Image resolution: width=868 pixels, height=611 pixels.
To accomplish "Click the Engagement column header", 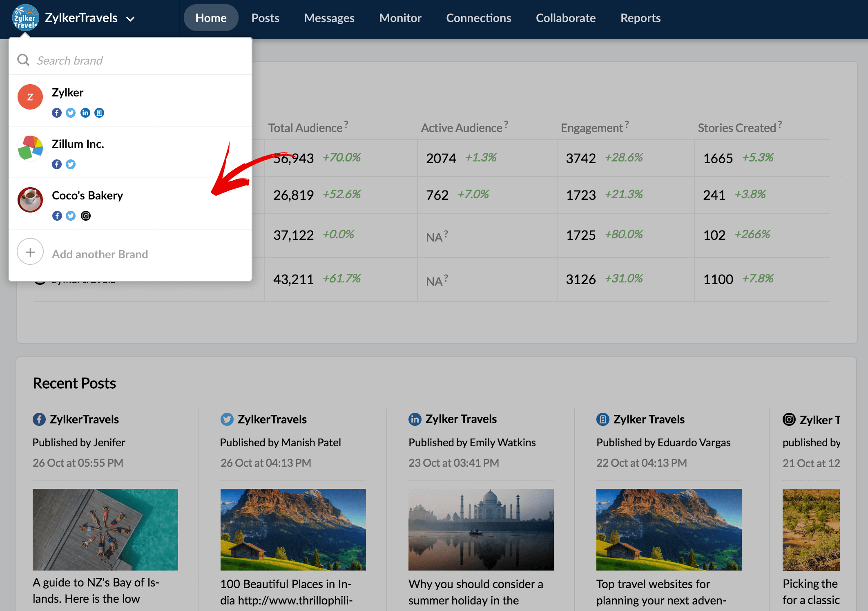I will (591, 128).
